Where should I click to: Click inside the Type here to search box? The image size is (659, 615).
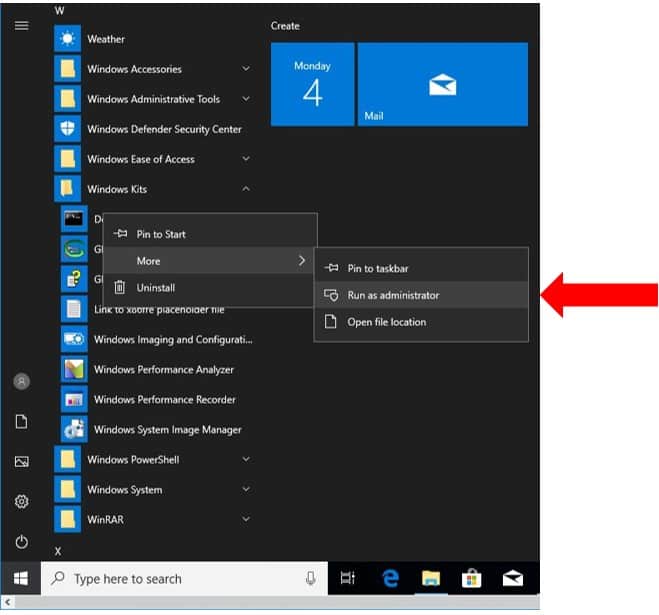(184, 578)
